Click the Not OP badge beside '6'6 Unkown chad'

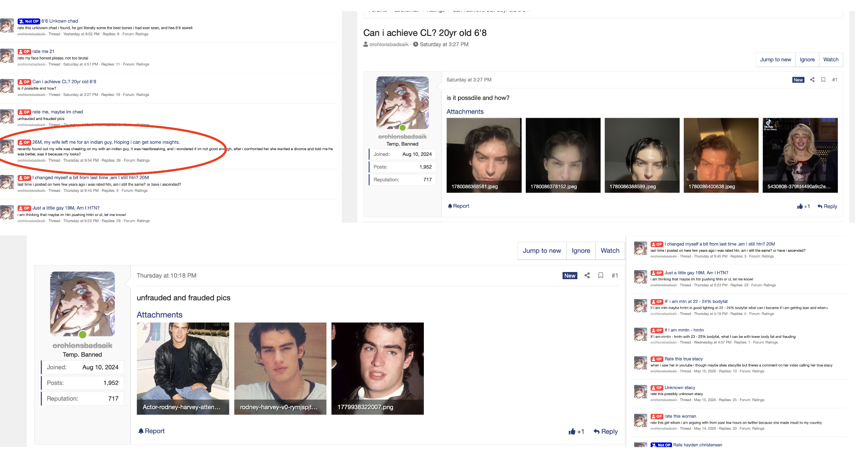(x=29, y=21)
